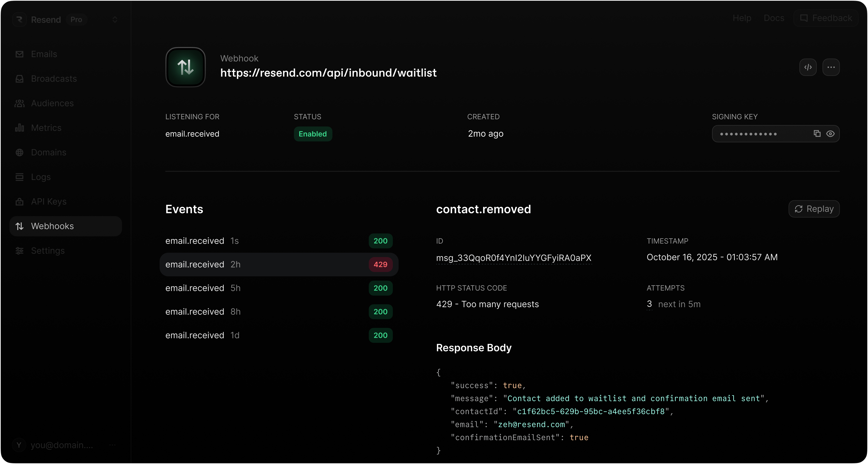Send Feedback
868x464 pixels.
pyautogui.click(x=826, y=18)
